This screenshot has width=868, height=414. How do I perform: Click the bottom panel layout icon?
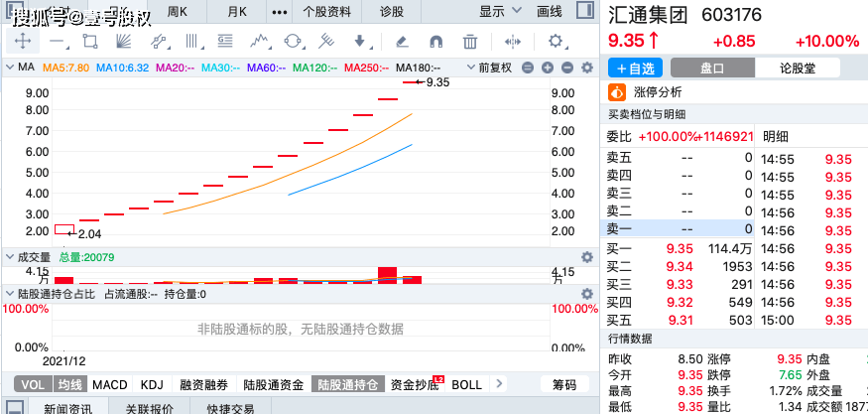tap(14, 407)
